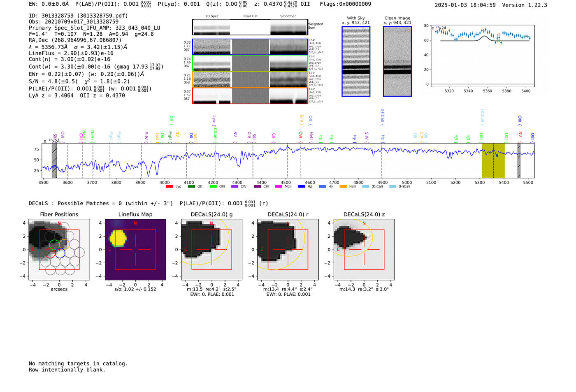Click the '2025-01-03 18:04:59' timestamp
Image resolution: width=576 pixels, height=392 pixels.
point(465,5)
